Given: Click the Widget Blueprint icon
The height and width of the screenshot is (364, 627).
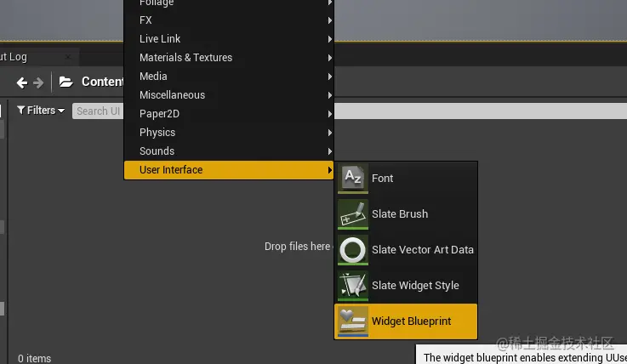Looking at the screenshot, I should (x=353, y=321).
